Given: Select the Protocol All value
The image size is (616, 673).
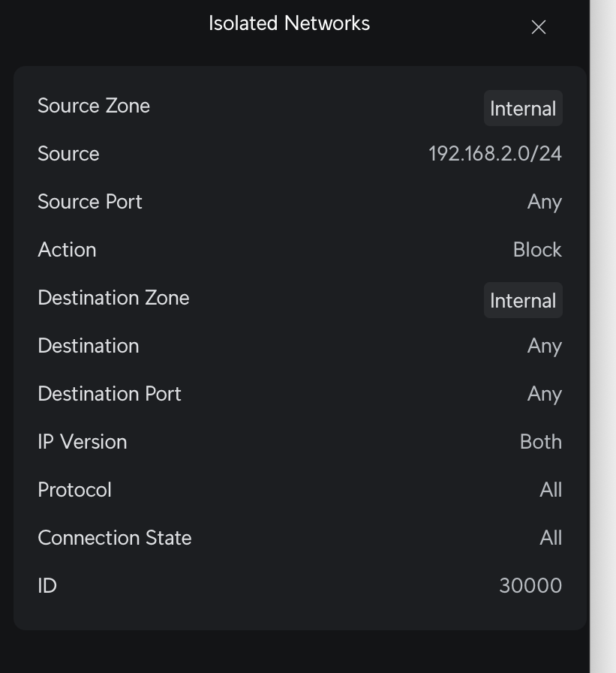Looking at the screenshot, I should point(550,490).
